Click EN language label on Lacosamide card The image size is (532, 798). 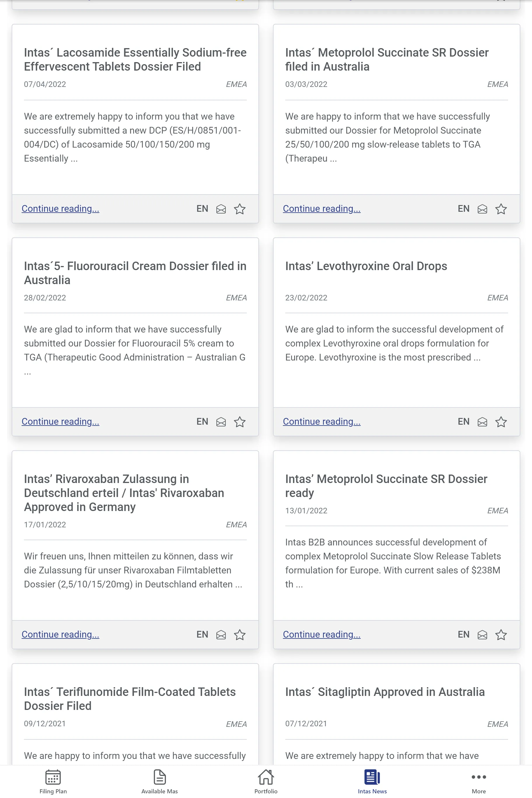point(202,209)
